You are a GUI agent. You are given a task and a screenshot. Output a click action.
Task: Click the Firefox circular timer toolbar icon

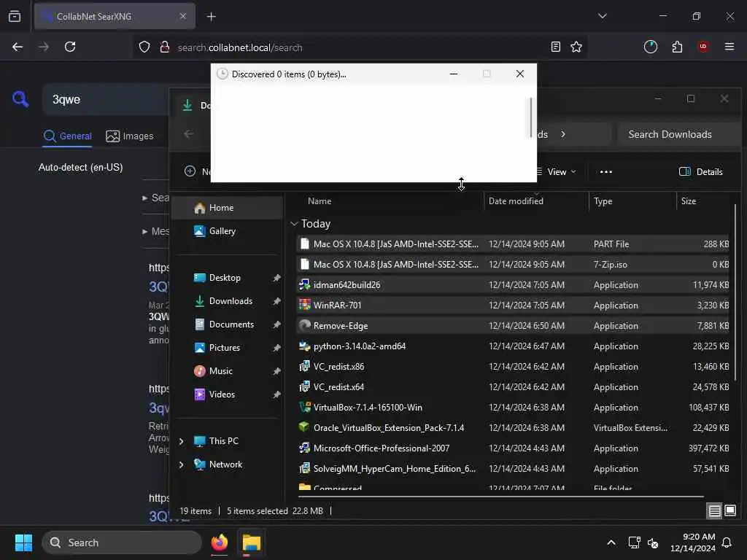pyautogui.click(x=651, y=47)
